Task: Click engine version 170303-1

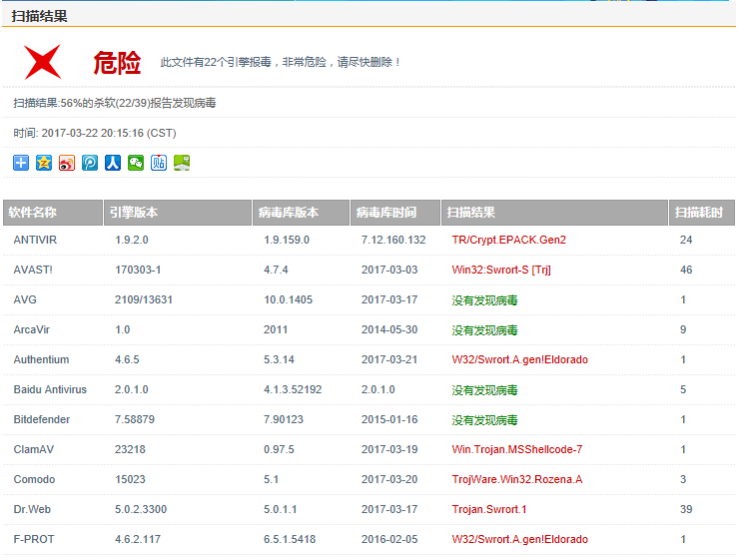Action: (138, 270)
